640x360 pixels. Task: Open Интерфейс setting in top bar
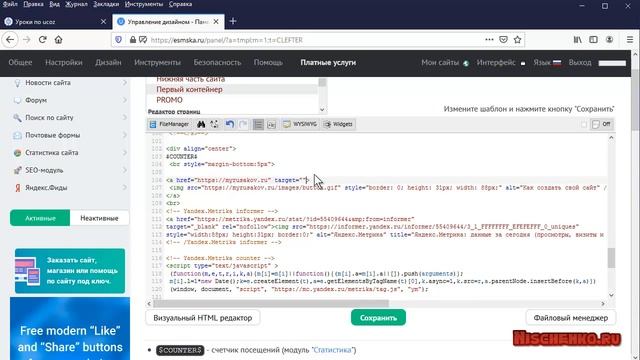pyautogui.click(x=501, y=62)
